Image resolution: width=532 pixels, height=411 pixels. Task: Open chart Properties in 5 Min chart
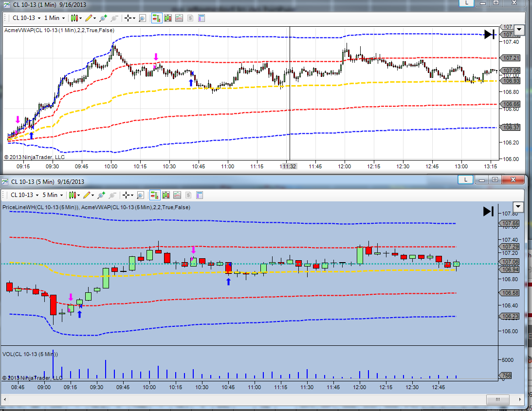pos(200,195)
